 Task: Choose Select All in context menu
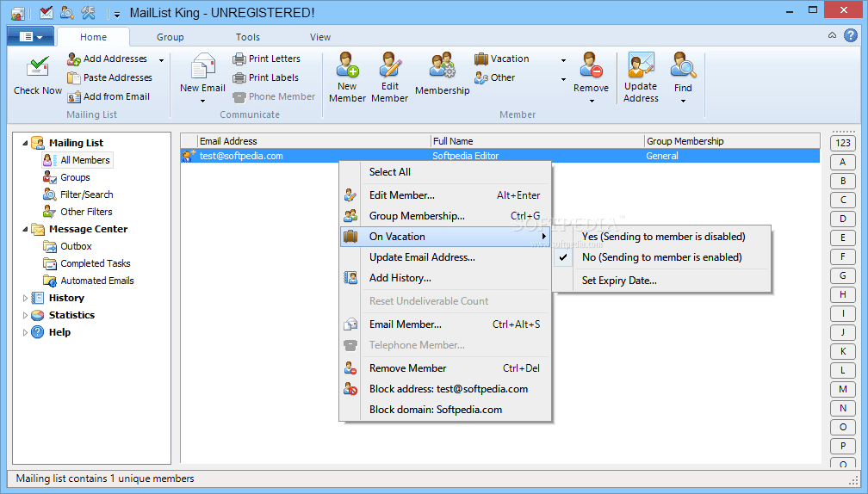pyautogui.click(x=446, y=172)
